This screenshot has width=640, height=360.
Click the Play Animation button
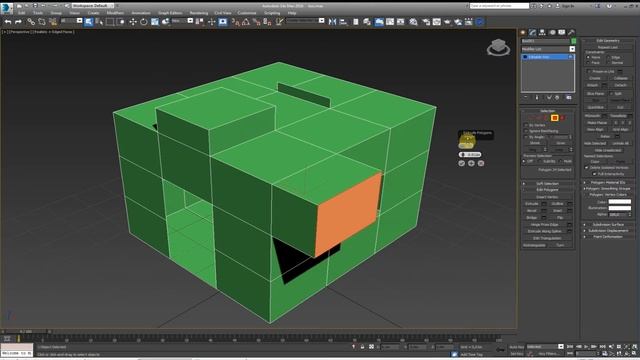pyautogui.click(x=586, y=347)
